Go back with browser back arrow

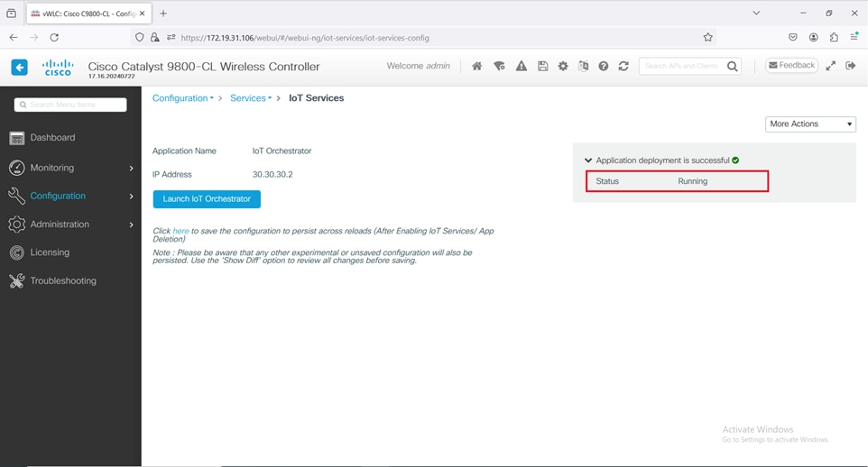14,38
